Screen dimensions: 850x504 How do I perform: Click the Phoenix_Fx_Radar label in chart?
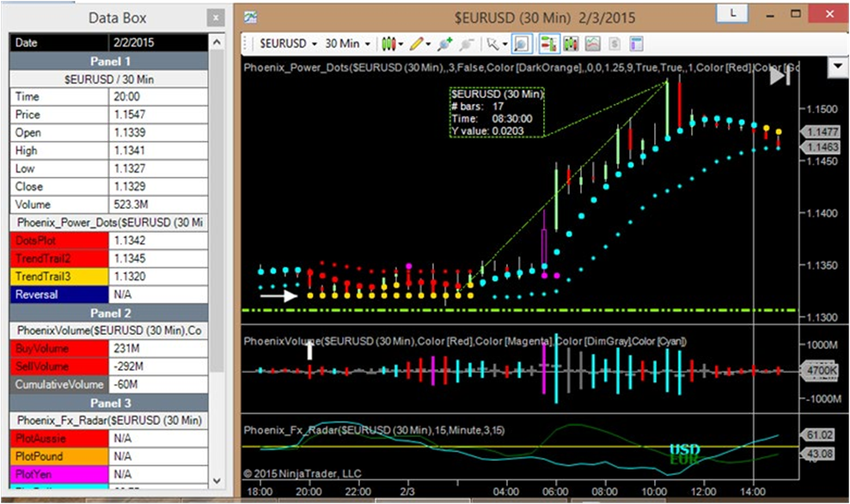coord(374,430)
